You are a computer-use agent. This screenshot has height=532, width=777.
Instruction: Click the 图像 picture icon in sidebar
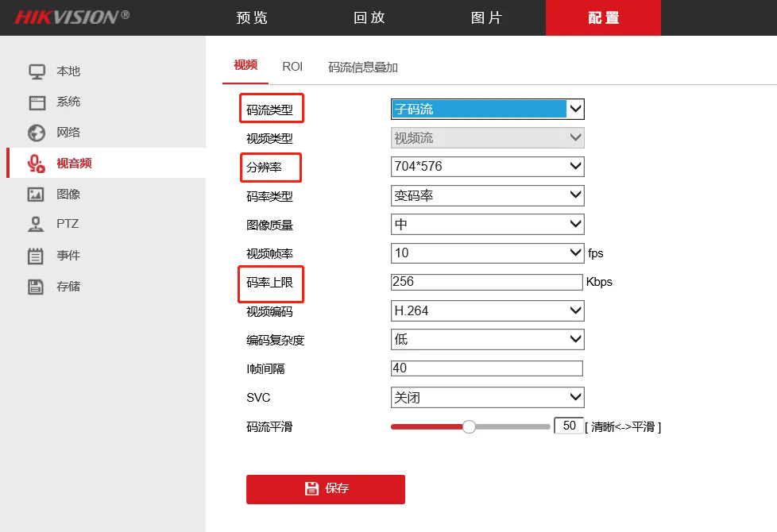[37, 195]
